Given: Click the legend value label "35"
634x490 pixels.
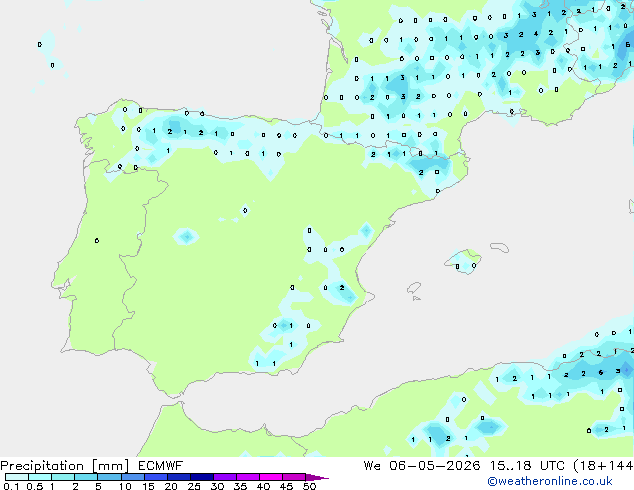Looking at the screenshot, I should (240, 486).
